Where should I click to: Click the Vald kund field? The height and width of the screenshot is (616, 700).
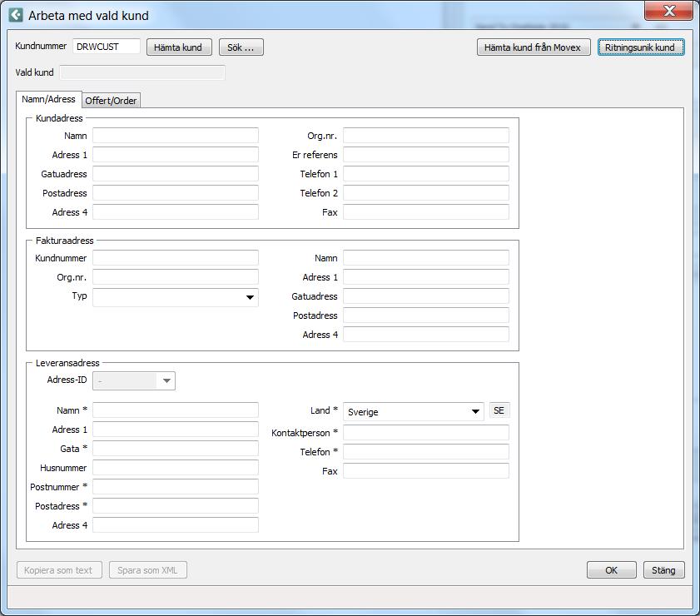click(142, 72)
